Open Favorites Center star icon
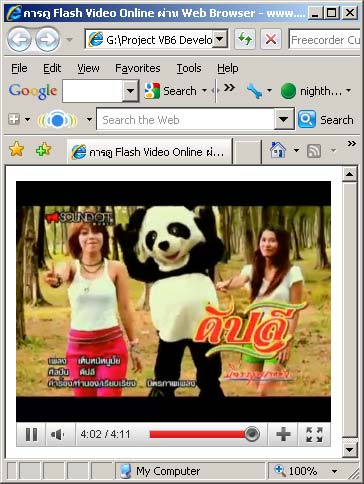The image size is (364, 484). point(16,149)
